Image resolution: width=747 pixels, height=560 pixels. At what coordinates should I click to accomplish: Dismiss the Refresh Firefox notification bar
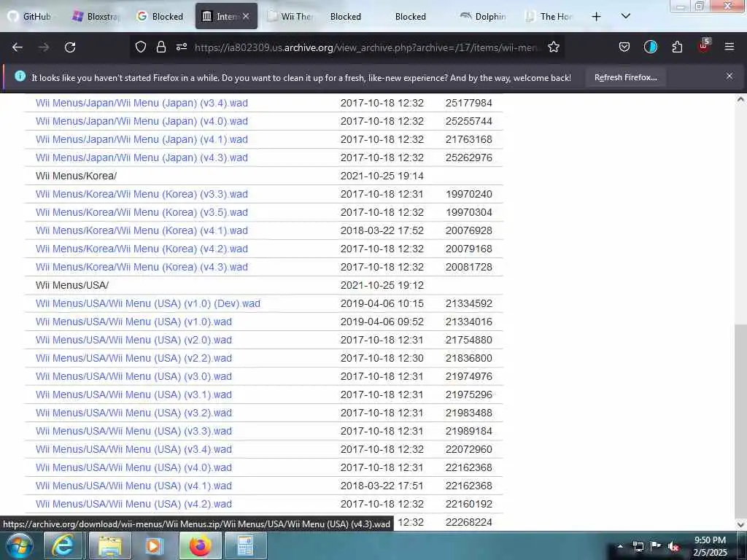click(x=729, y=76)
